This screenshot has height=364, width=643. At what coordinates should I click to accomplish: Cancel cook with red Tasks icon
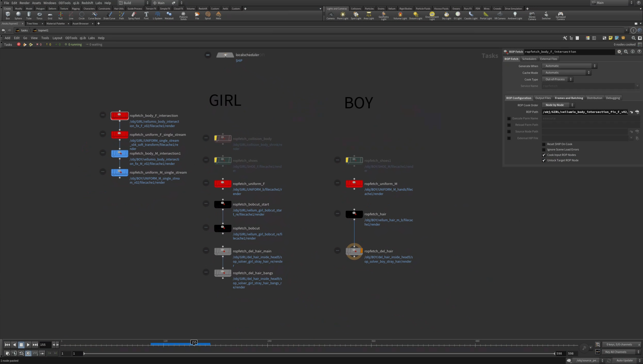[x=19, y=44]
